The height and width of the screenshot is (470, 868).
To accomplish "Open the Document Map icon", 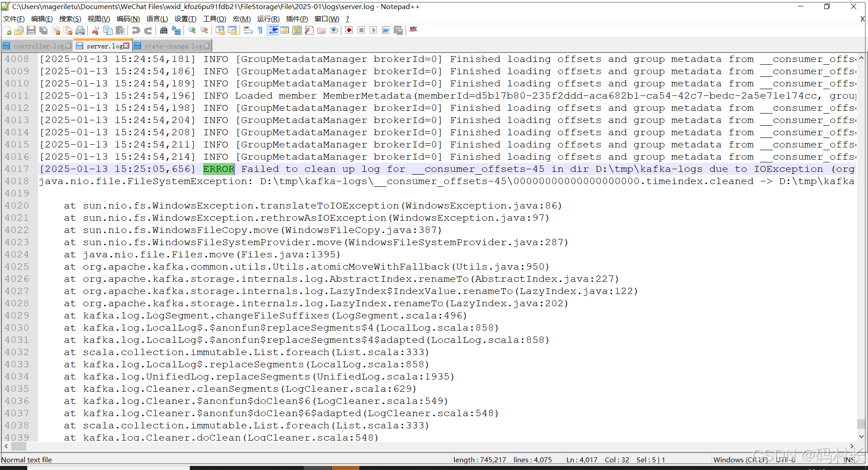I will click(x=297, y=30).
